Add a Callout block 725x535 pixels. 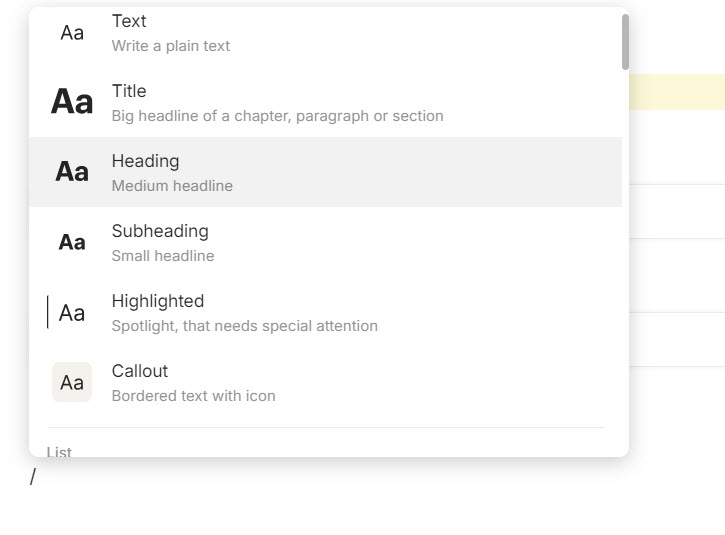[x=325, y=382]
